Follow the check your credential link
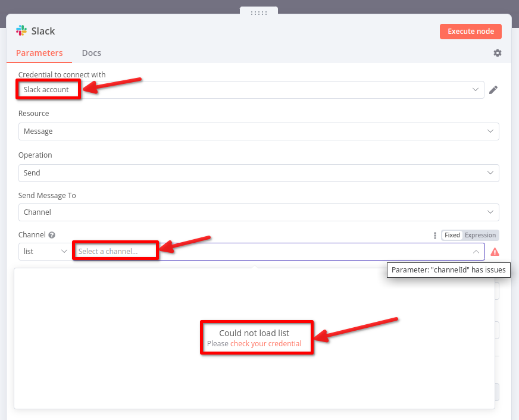Screen dimensions: 519x420 265,344
